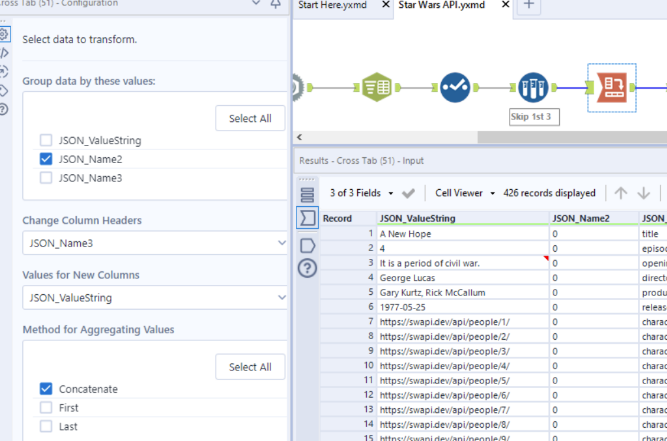This screenshot has height=441, width=667.
Task: Click Select All for group data values
Action: [x=250, y=118]
